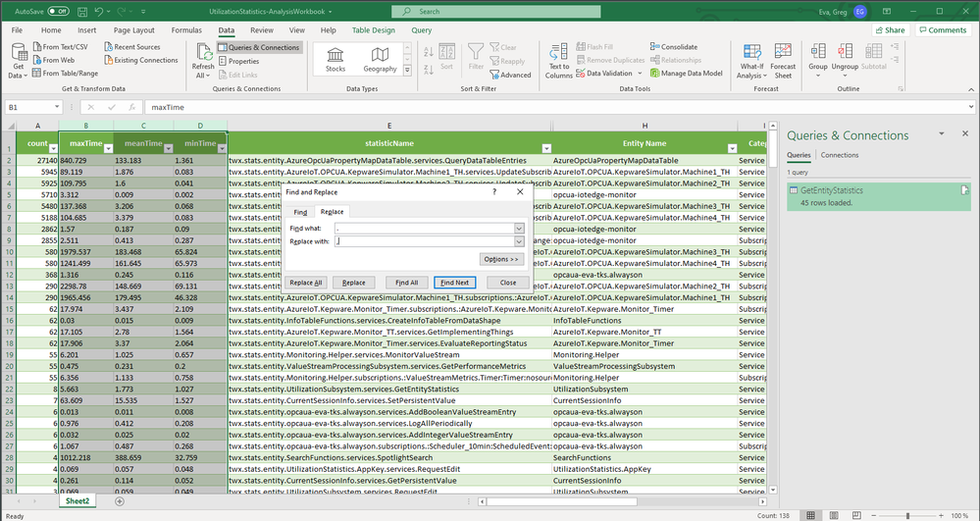
Task: Click into the Replace with field
Action: pos(425,241)
